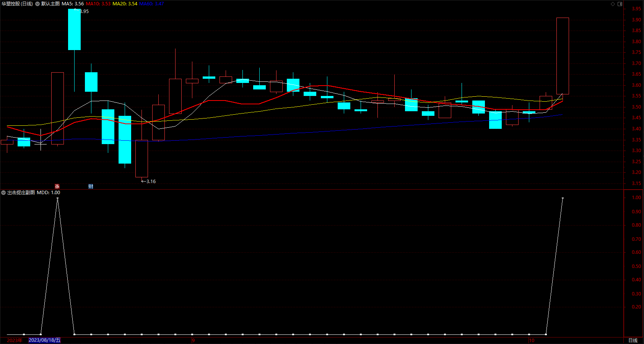Click the highlighted 2023/08/18/五 date label
Image resolution: width=644 pixels, height=344 pixels.
pos(44,340)
